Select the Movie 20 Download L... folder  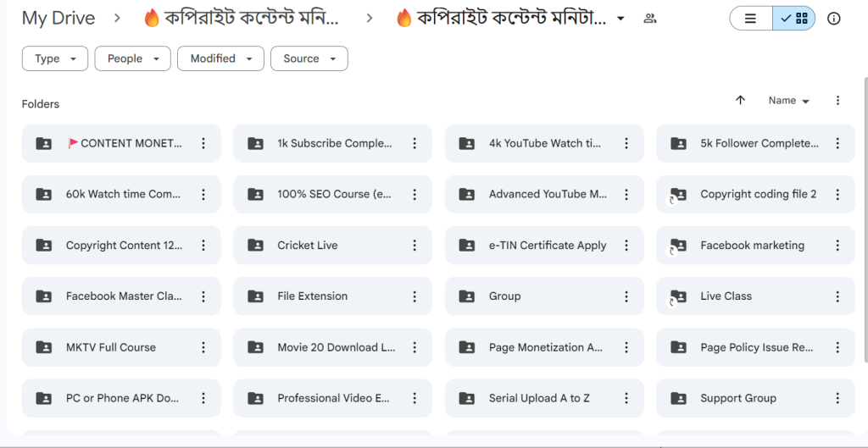coord(332,346)
